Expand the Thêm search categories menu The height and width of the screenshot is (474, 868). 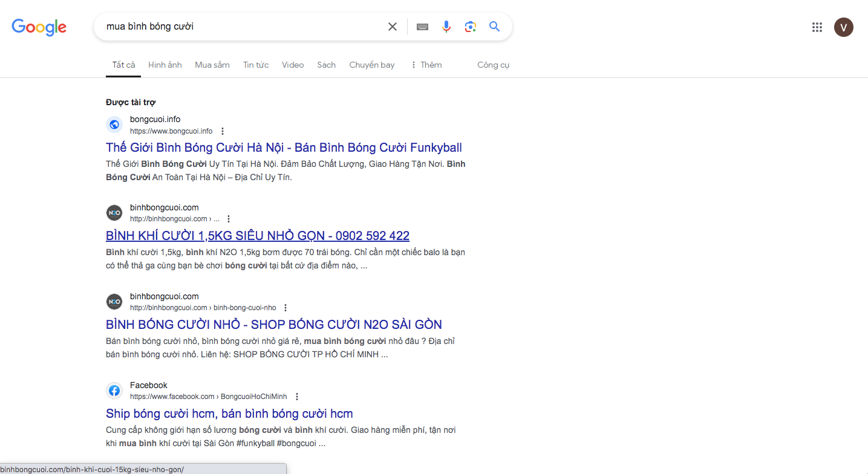(x=426, y=65)
